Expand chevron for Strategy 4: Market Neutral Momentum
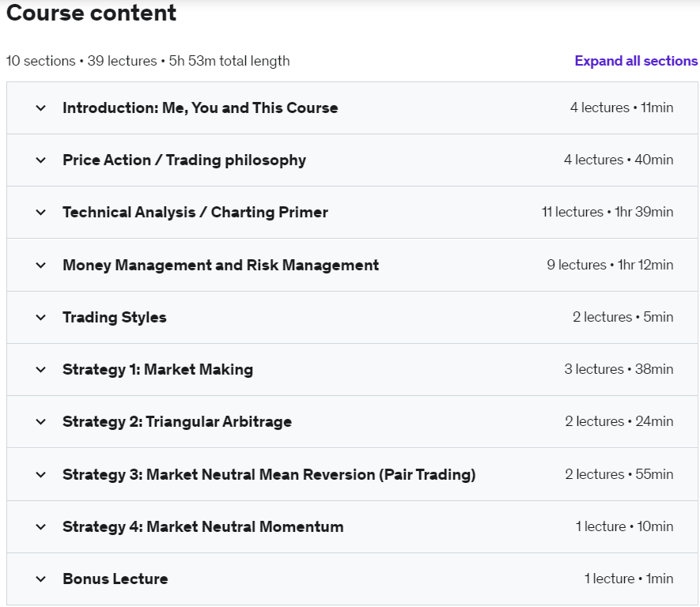This screenshot has width=700, height=607. pyautogui.click(x=41, y=526)
